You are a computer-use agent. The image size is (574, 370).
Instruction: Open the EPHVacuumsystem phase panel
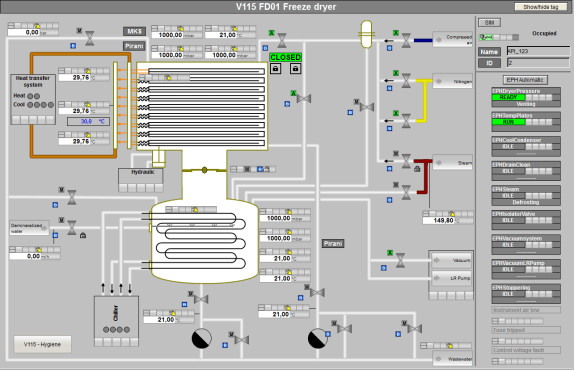coord(526,245)
